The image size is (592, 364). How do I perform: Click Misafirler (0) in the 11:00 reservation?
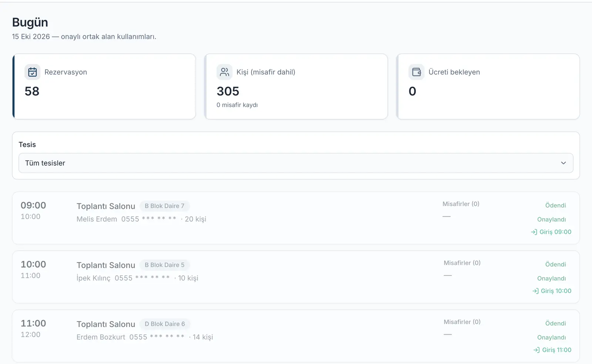pyautogui.click(x=462, y=322)
